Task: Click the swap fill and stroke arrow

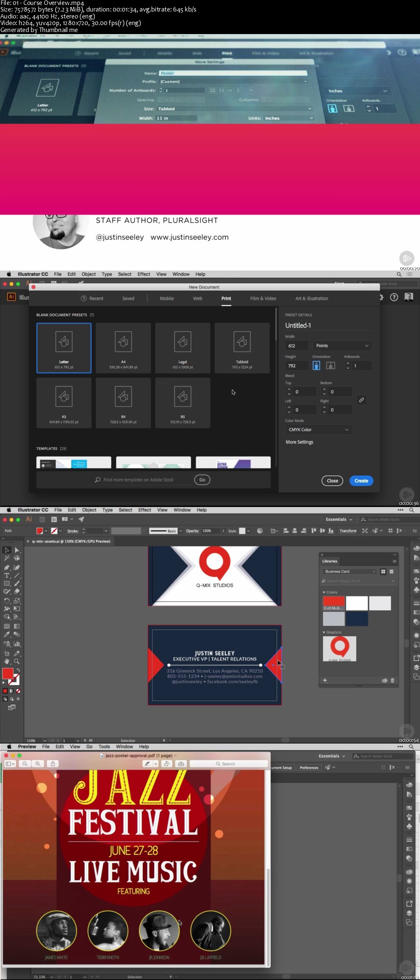Action: click(x=18, y=670)
